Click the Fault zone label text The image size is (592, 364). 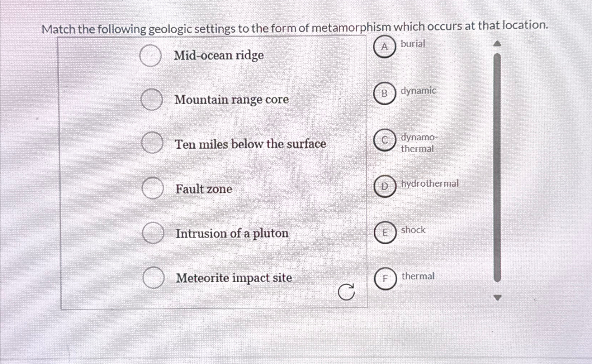pyautogui.click(x=204, y=189)
